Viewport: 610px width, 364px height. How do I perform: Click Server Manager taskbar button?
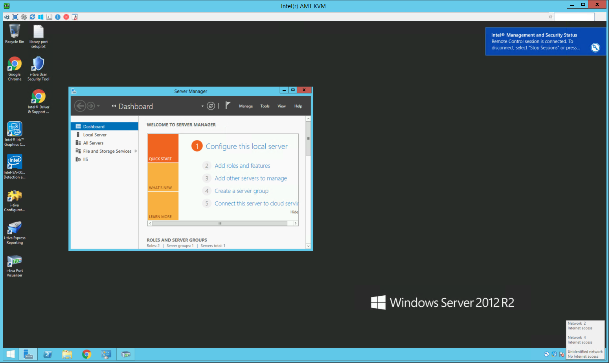[x=28, y=355]
